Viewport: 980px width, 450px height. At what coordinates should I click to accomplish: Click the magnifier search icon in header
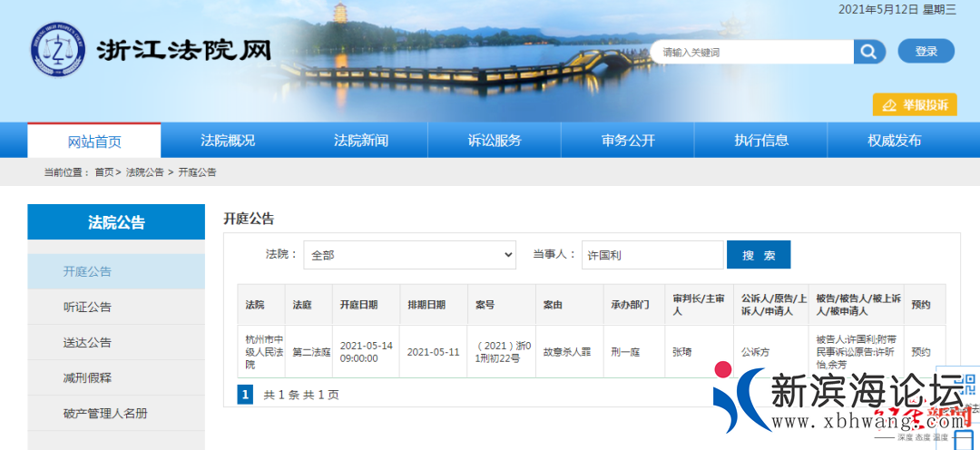pos(868,52)
